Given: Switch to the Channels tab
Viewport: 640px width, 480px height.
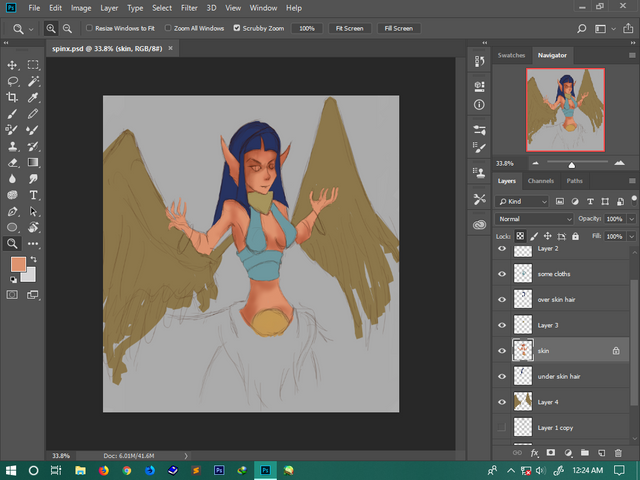Looking at the screenshot, I should point(540,181).
